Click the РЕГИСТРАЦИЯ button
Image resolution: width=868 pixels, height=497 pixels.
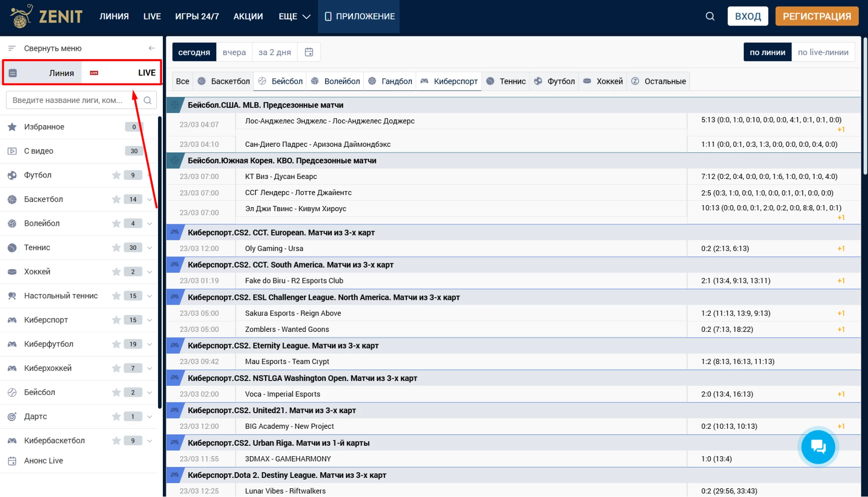[817, 17]
